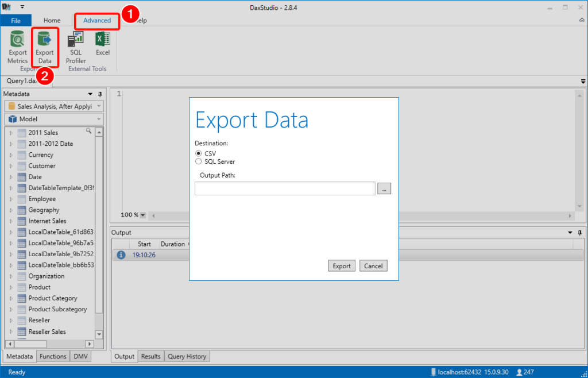588x378 pixels.
Task: Click the metadata list scroll up arrow
Action: tap(99, 132)
